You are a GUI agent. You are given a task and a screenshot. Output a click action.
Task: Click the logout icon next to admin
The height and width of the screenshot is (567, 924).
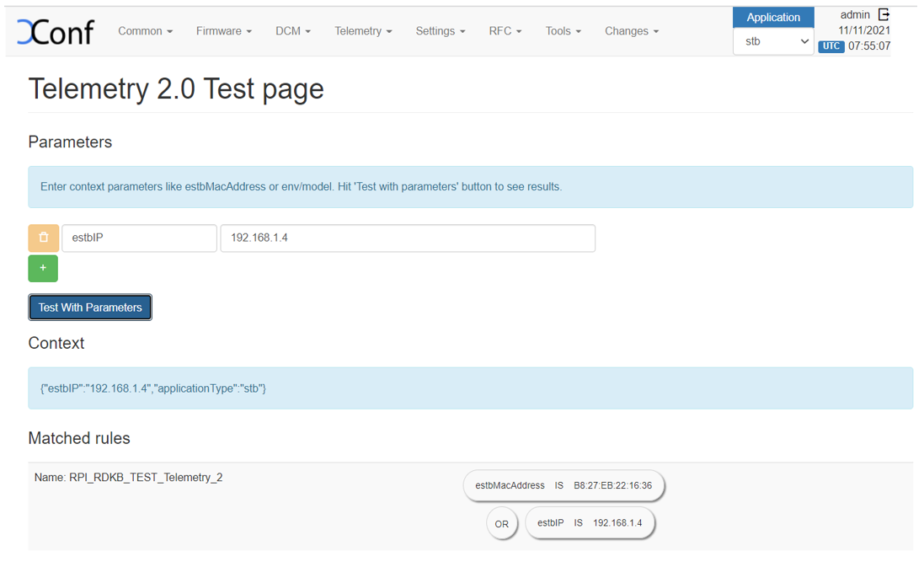[x=884, y=14]
